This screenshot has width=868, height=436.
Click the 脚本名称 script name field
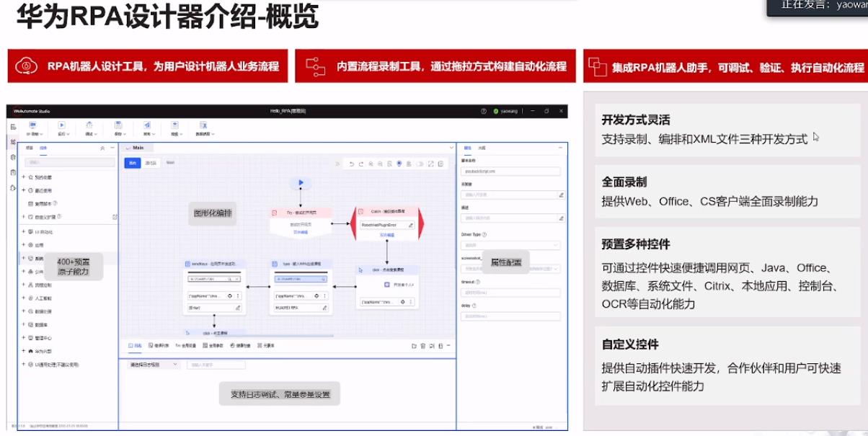(x=510, y=172)
